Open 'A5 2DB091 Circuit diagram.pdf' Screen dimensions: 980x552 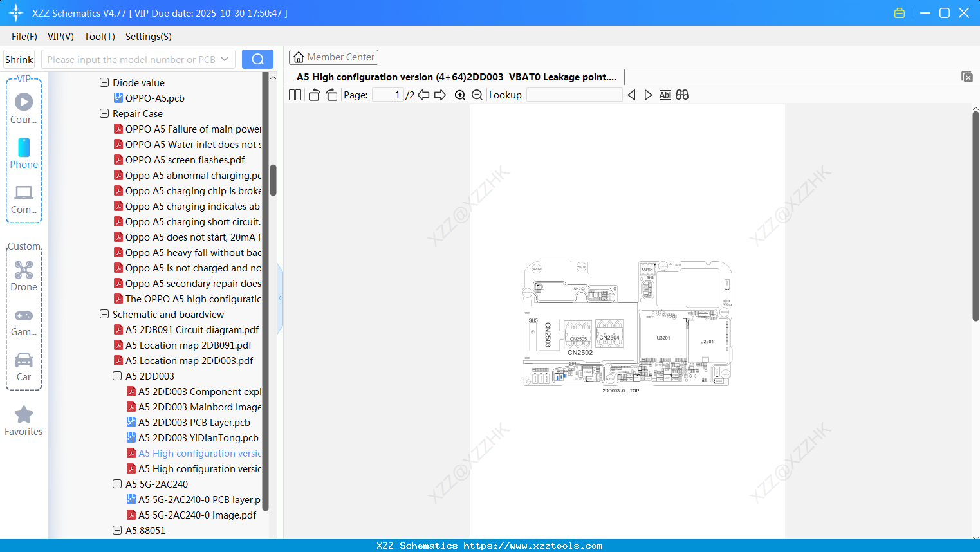click(187, 330)
